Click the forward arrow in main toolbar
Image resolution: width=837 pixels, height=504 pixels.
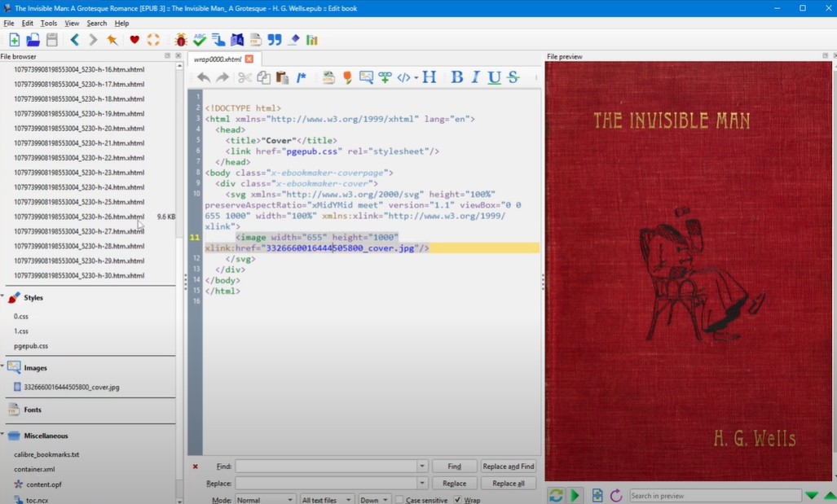point(93,40)
